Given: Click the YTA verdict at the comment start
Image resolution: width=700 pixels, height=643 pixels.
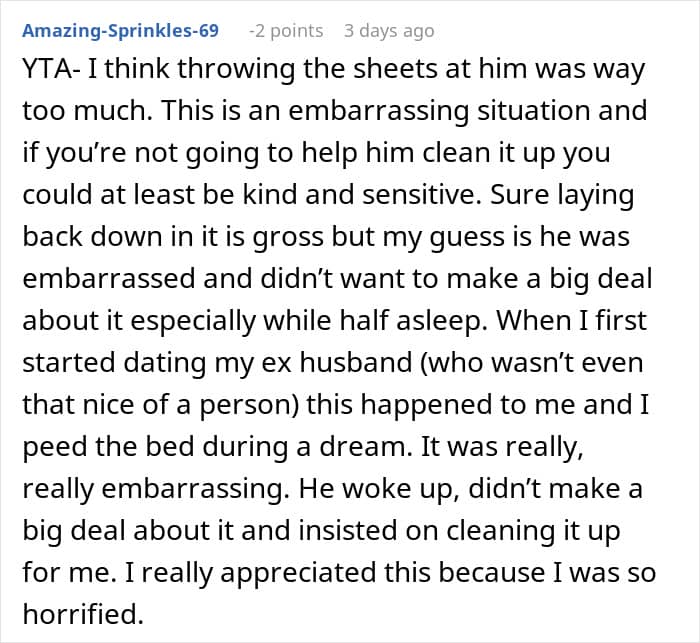Looking at the screenshot, I should [x=47, y=69].
